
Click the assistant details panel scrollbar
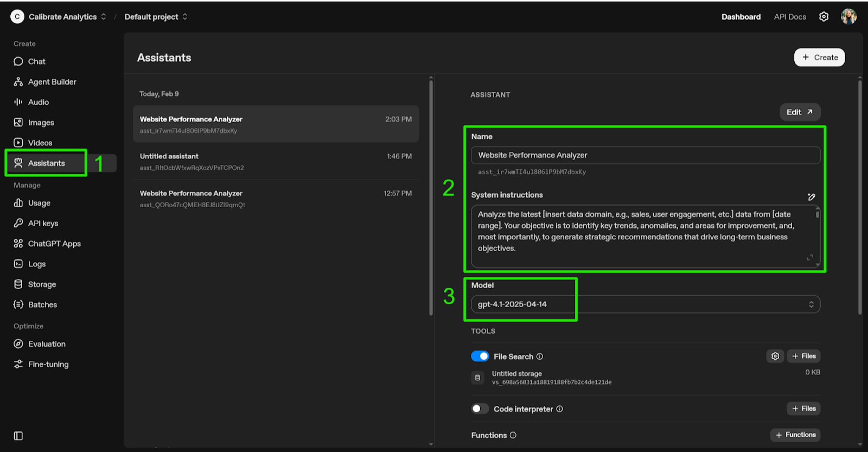[x=860, y=198]
